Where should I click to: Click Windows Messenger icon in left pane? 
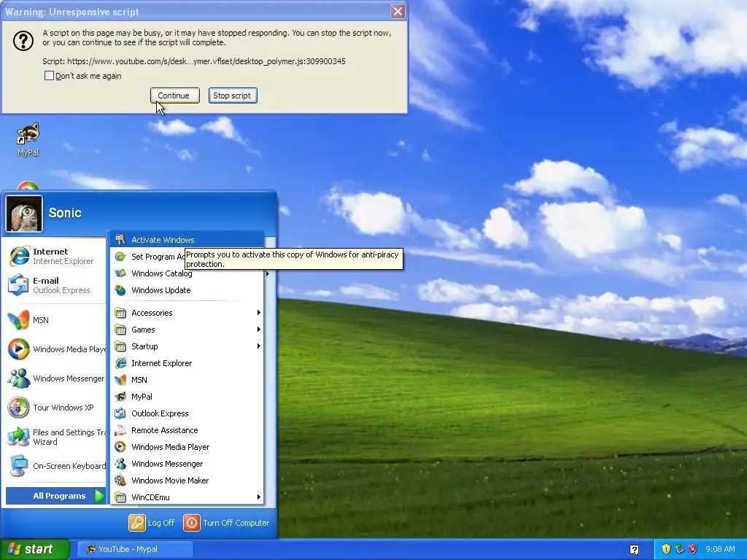pos(19,378)
